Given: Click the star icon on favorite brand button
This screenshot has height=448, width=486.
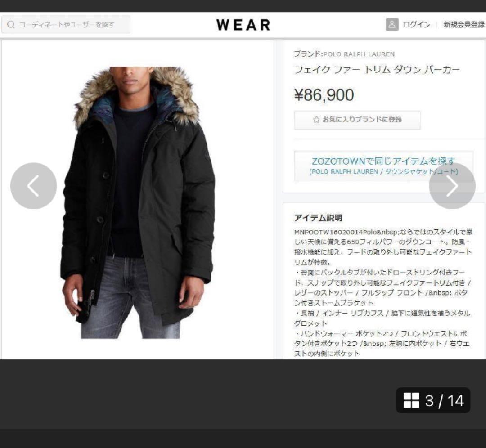Looking at the screenshot, I should [316, 120].
